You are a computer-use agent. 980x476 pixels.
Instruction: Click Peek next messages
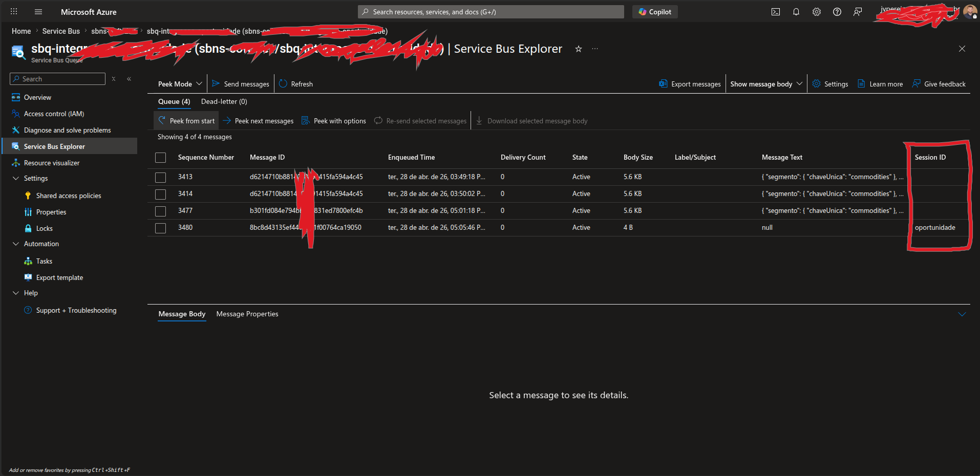pyautogui.click(x=259, y=121)
